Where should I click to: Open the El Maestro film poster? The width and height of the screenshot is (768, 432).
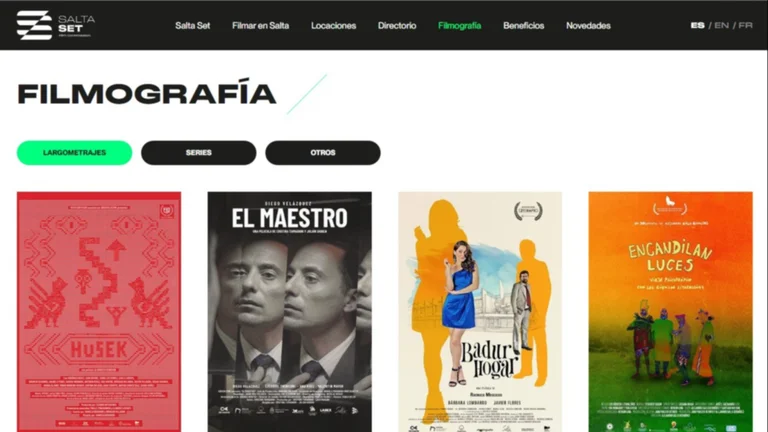[289, 312]
